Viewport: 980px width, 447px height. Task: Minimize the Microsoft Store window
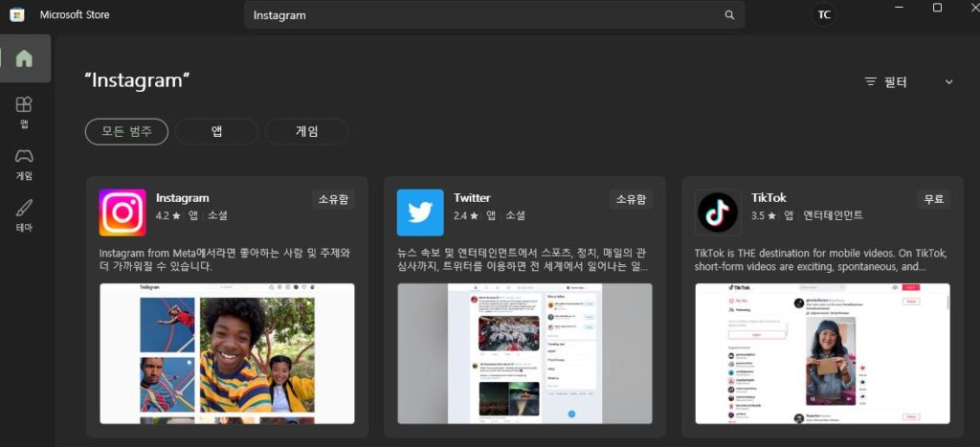[900, 8]
